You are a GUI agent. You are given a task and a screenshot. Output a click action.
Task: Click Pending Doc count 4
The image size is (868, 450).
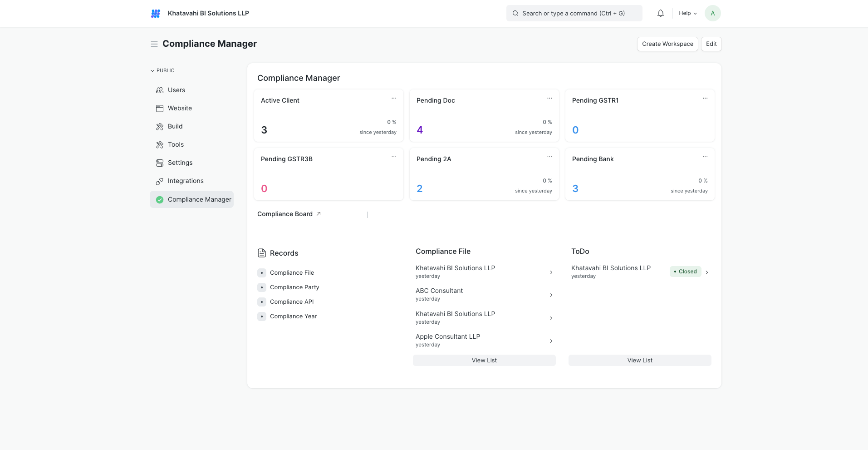pos(420,130)
